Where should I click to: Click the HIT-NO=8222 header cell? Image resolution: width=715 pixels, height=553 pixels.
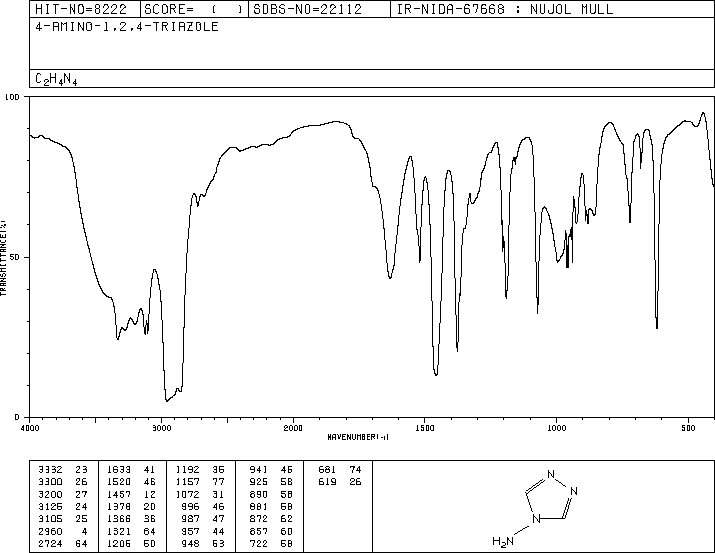click(x=85, y=9)
